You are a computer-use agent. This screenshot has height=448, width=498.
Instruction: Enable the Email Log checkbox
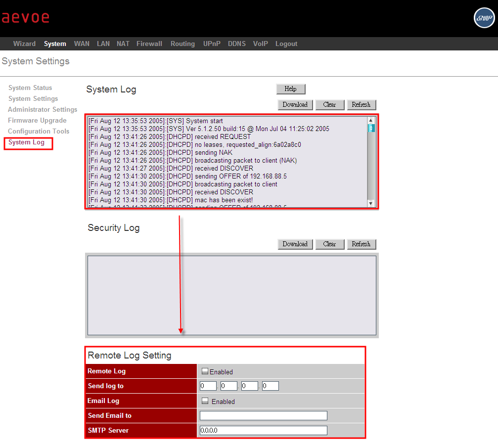coord(205,401)
